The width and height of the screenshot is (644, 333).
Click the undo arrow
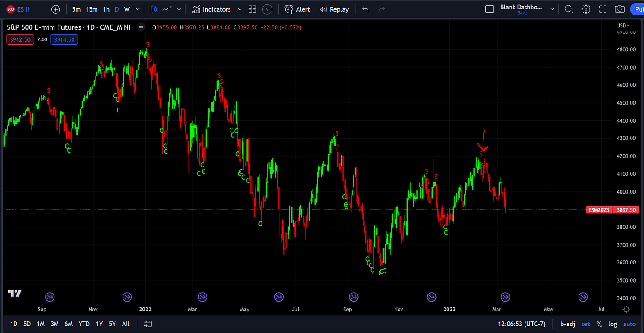[365, 9]
